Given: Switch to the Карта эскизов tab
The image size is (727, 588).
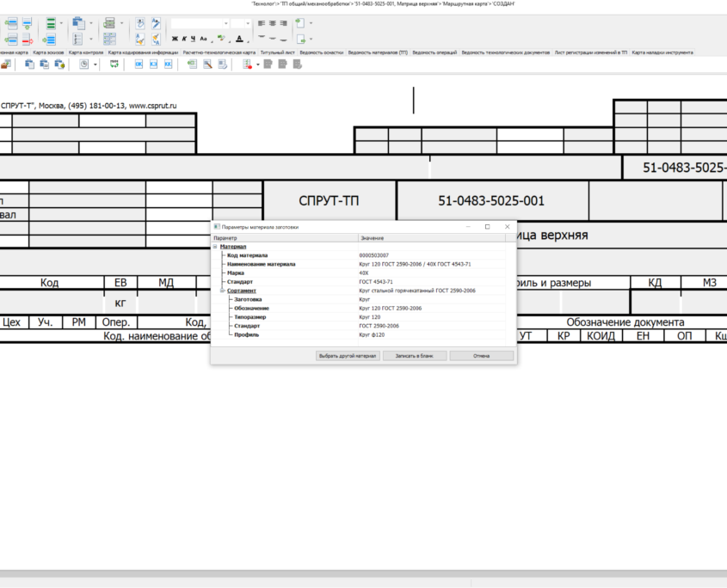Looking at the screenshot, I should click(48, 52).
